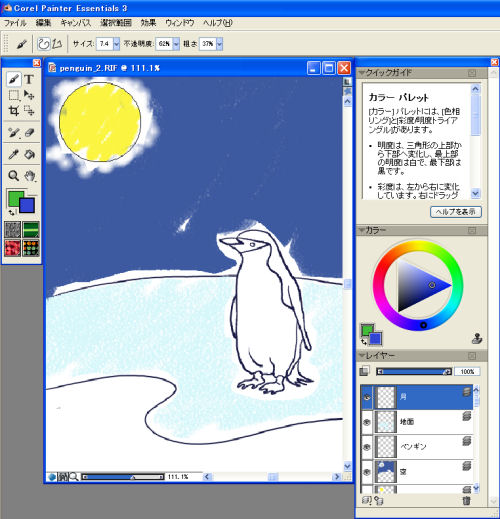Select the Crop tool
The image size is (500, 519).
point(14,110)
